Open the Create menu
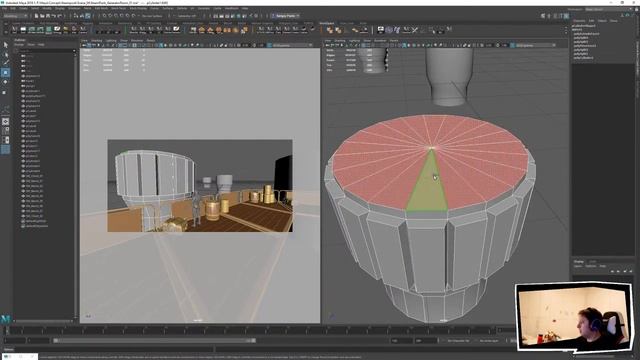This screenshot has width=640, height=360. [23, 8]
